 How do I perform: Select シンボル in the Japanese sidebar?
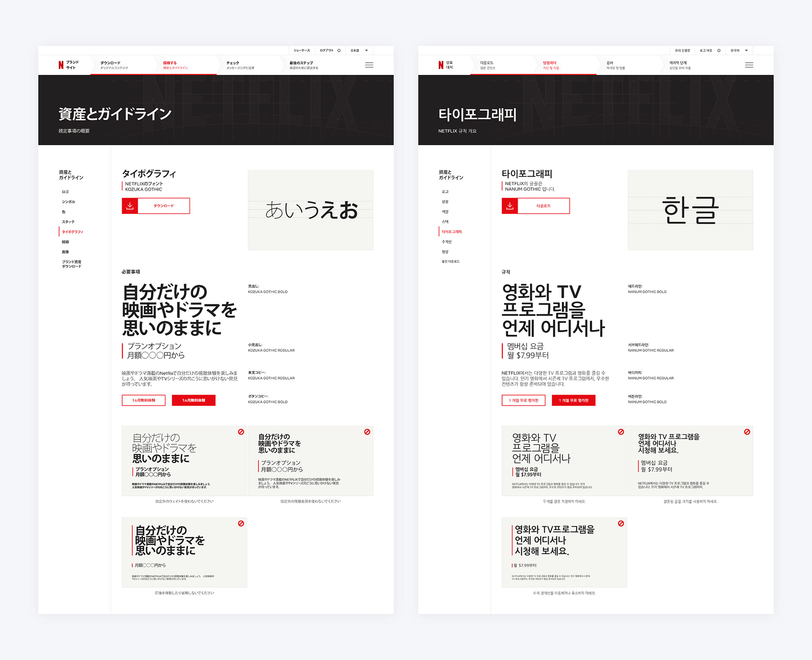(x=69, y=202)
